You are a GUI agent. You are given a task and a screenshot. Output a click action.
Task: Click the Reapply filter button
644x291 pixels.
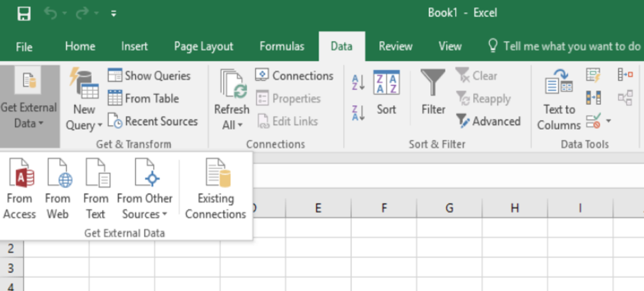pos(484,98)
